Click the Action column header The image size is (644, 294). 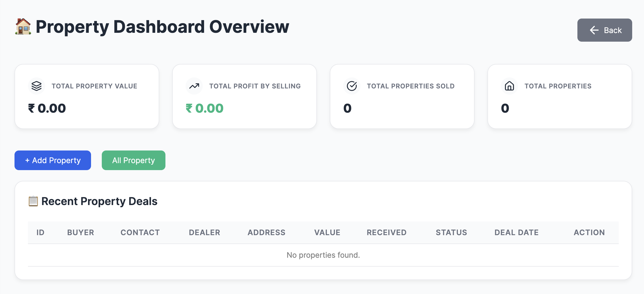coord(589,232)
